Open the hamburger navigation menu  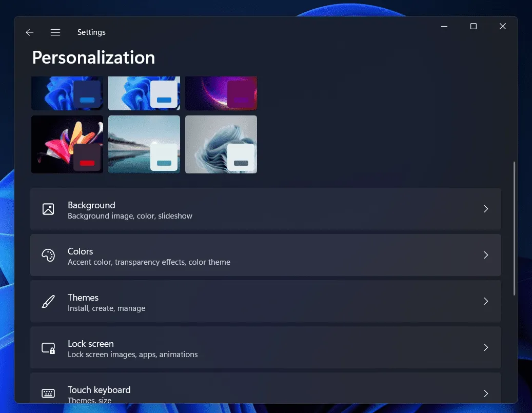tap(55, 32)
